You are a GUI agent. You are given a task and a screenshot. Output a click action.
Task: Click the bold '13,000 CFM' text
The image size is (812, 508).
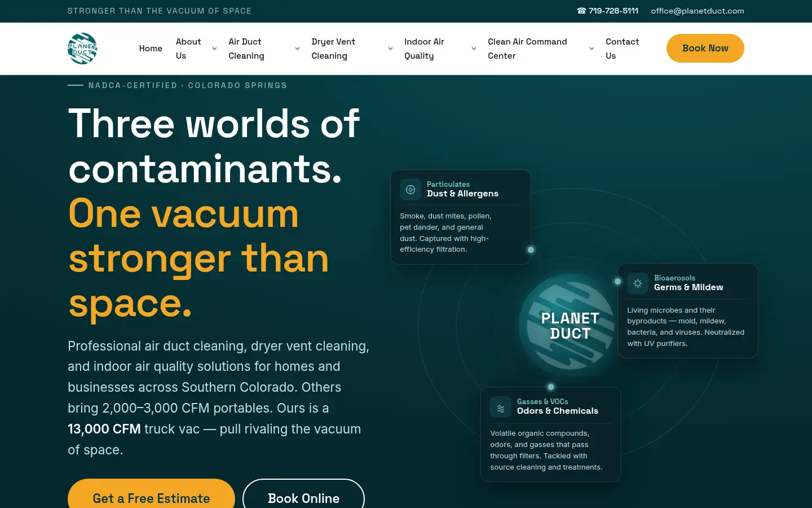(104, 429)
